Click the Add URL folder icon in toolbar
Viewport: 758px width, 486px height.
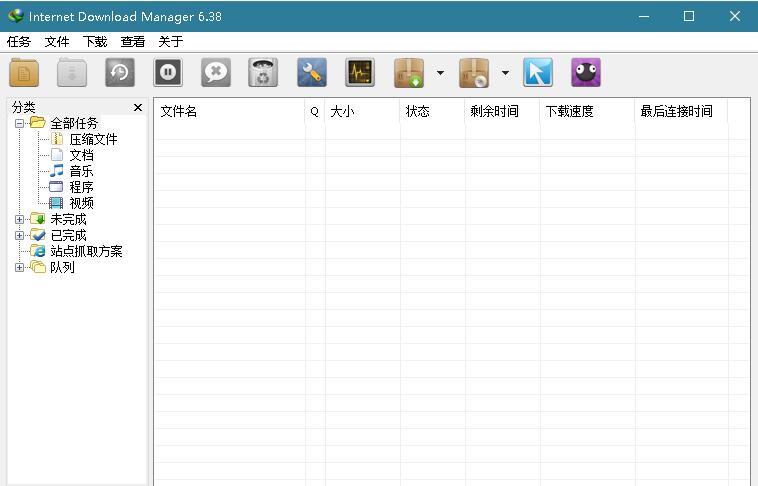coord(24,73)
